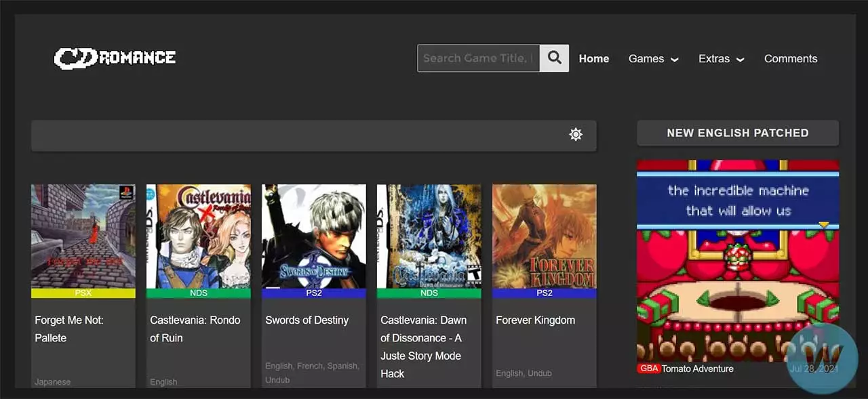Click the magnifying glass search button
The width and height of the screenshot is (868, 399).
coord(555,58)
